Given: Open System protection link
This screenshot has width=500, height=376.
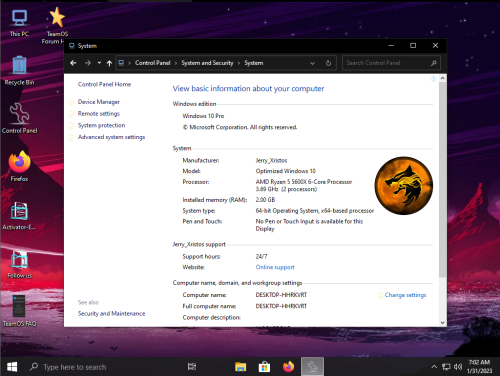Looking at the screenshot, I should (101, 125).
